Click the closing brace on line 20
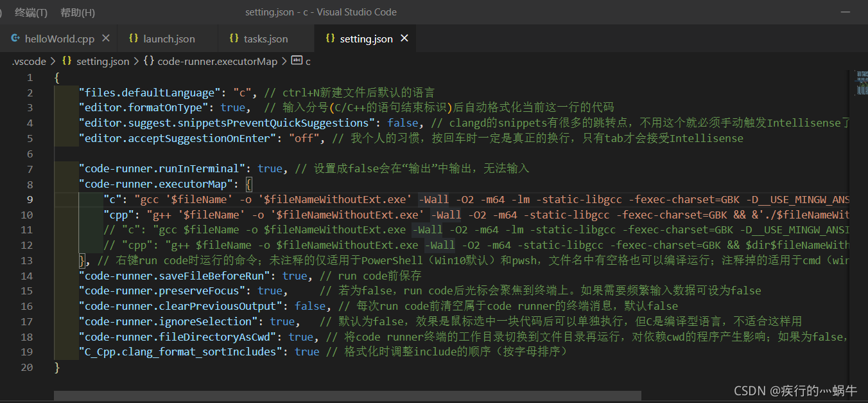868x403 pixels. pyautogui.click(x=57, y=367)
